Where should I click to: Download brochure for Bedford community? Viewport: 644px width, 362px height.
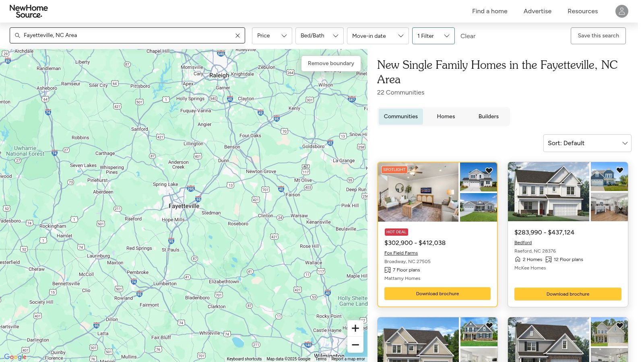pyautogui.click(x=568, y=294)
